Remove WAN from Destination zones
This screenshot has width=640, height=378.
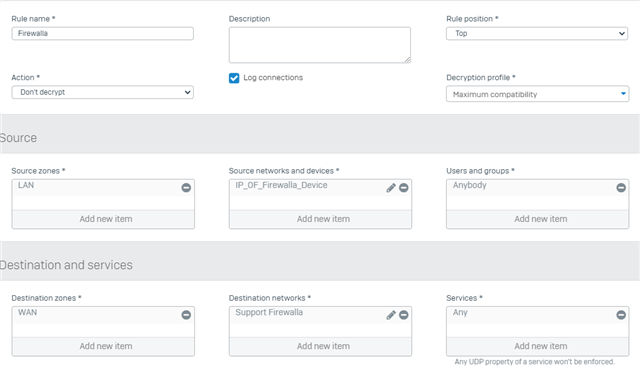coord(186,315)
